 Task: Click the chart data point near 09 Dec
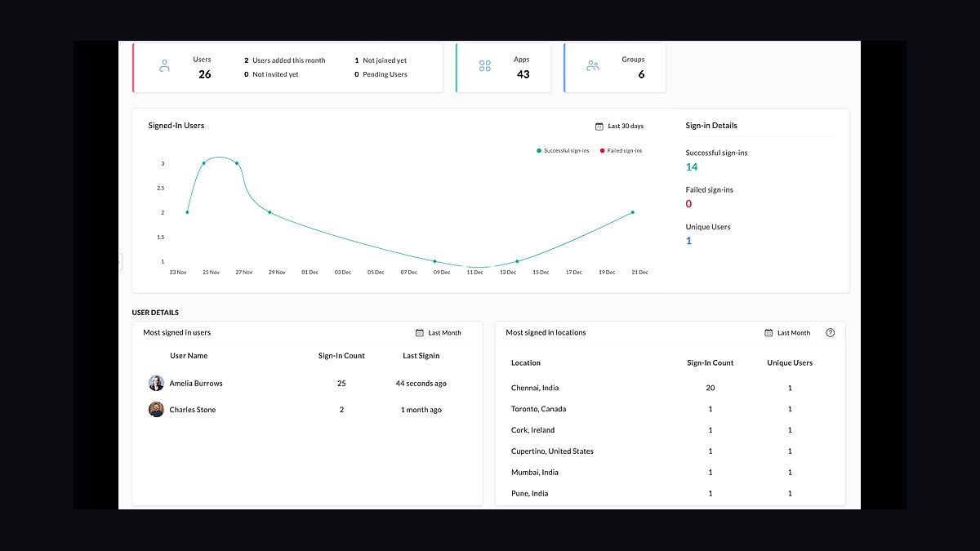click(434, 261)
